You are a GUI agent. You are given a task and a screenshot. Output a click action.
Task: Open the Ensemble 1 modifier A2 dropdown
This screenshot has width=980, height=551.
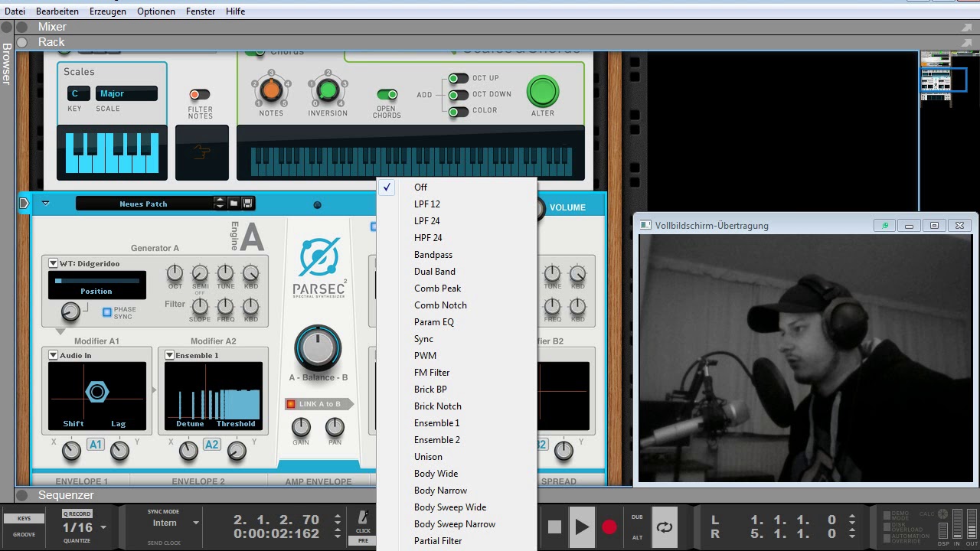(x=169, y=355)
